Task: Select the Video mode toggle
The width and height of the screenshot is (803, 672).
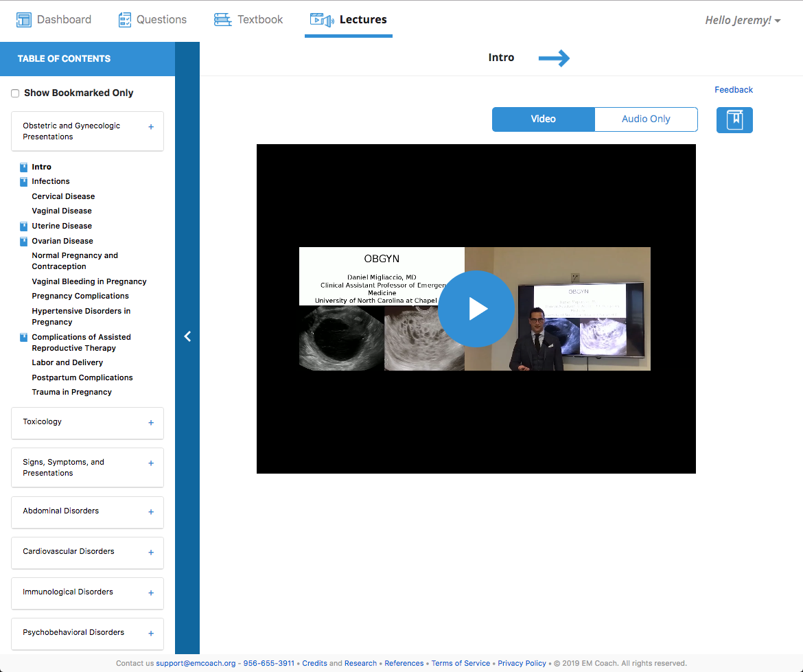Action: click(x=543, y=119)
